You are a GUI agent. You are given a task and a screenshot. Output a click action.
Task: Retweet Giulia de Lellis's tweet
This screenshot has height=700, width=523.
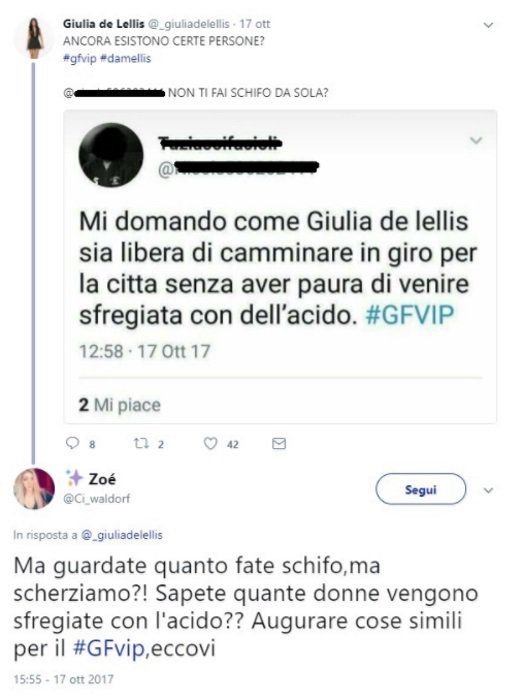(141, 443)
